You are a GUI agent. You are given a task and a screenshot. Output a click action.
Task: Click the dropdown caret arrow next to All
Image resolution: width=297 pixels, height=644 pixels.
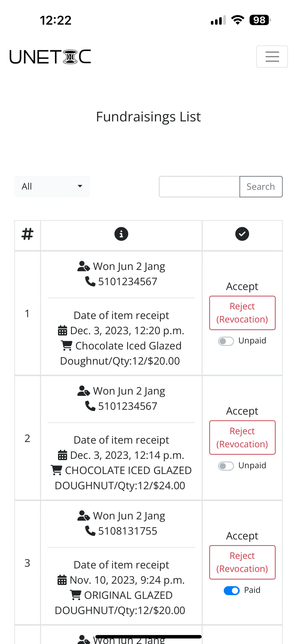[80, 186]
